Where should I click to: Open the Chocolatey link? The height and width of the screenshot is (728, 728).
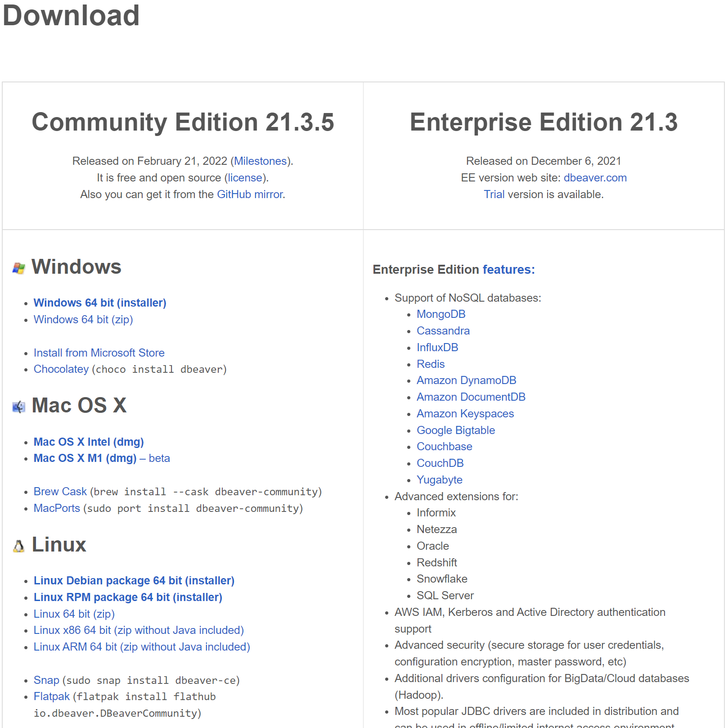[61, 369]
